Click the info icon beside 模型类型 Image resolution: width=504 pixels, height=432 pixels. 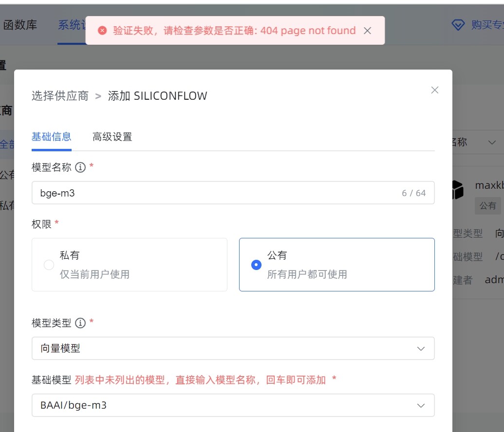[x=80, y=323]
